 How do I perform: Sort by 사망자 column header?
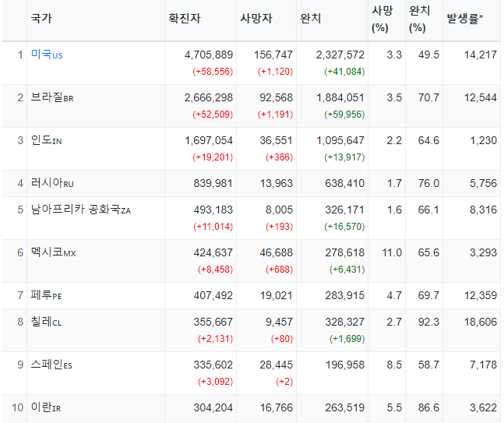[x=256, y=19]
